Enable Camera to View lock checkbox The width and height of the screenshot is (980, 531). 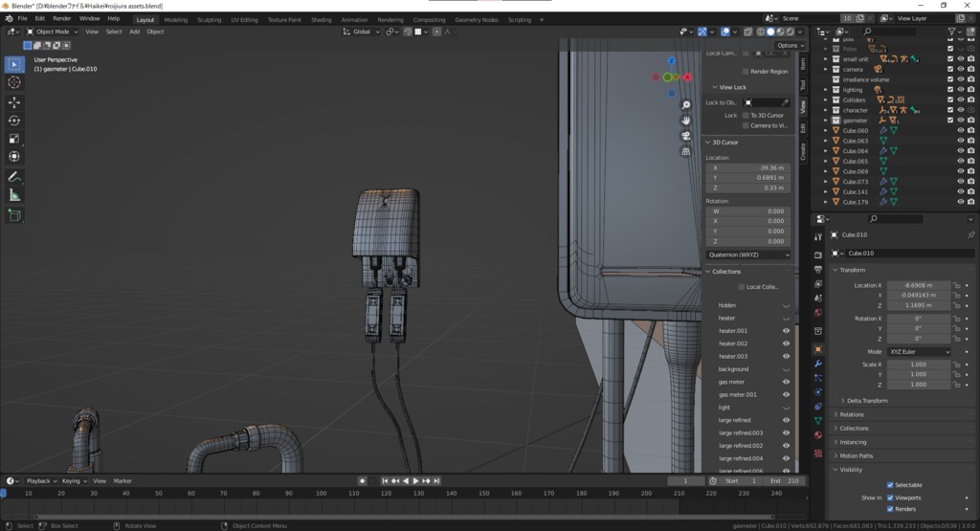click(x=746, y=125)
